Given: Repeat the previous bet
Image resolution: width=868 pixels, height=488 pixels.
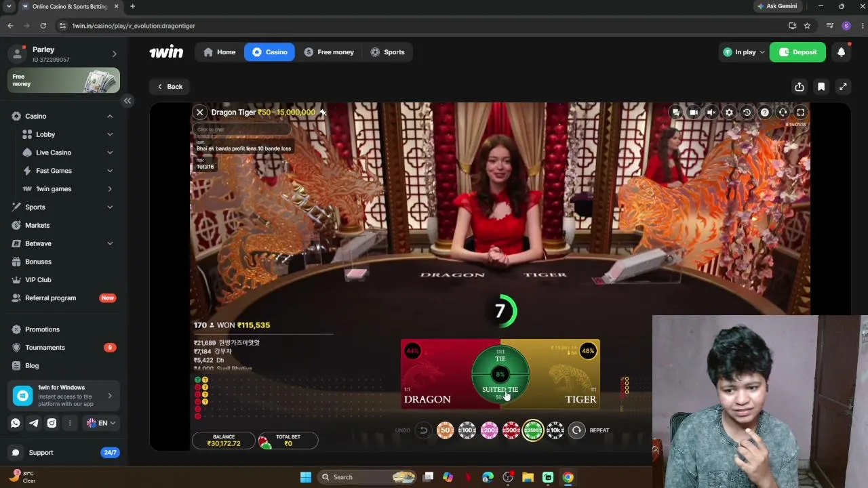Looking at the screenshot, I should pos(576,430).
